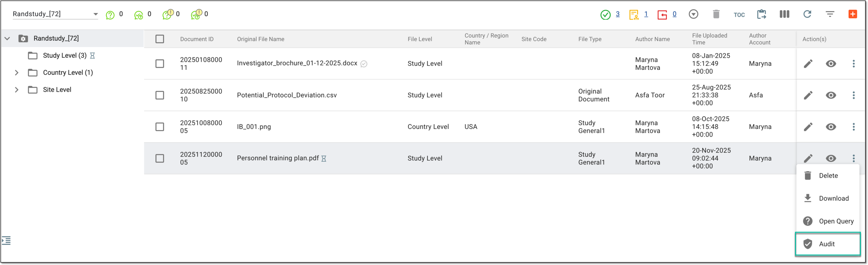
Task: Edit Personnel training plan.pdf with pencil icon
Action: tap(808, 159)
